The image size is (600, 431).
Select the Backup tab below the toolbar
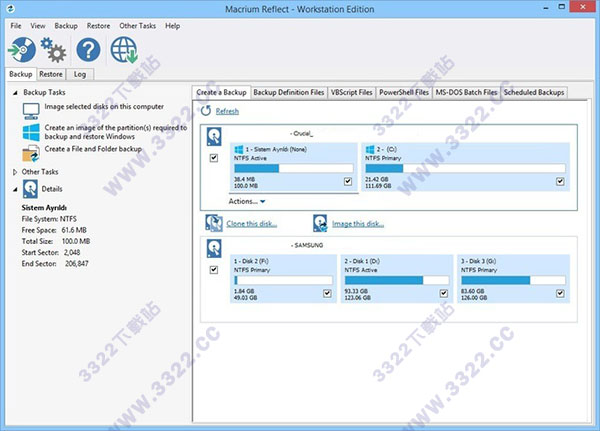point(21,74)
